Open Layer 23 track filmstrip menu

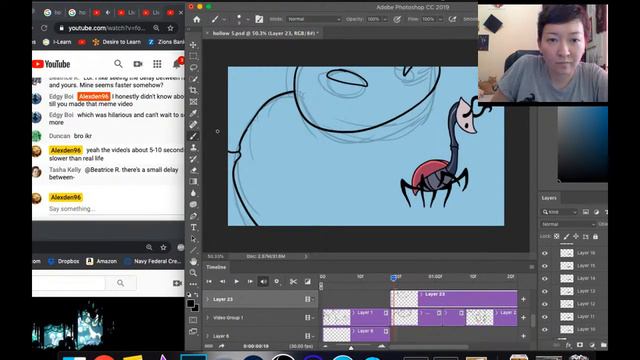(x=309, y=299)
